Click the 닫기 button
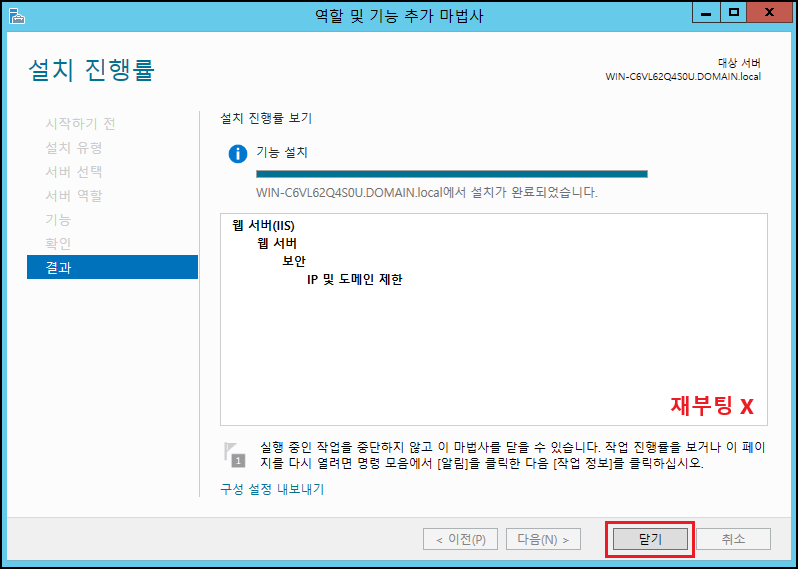The image size is (798, 569). click(x=650, y=539)
